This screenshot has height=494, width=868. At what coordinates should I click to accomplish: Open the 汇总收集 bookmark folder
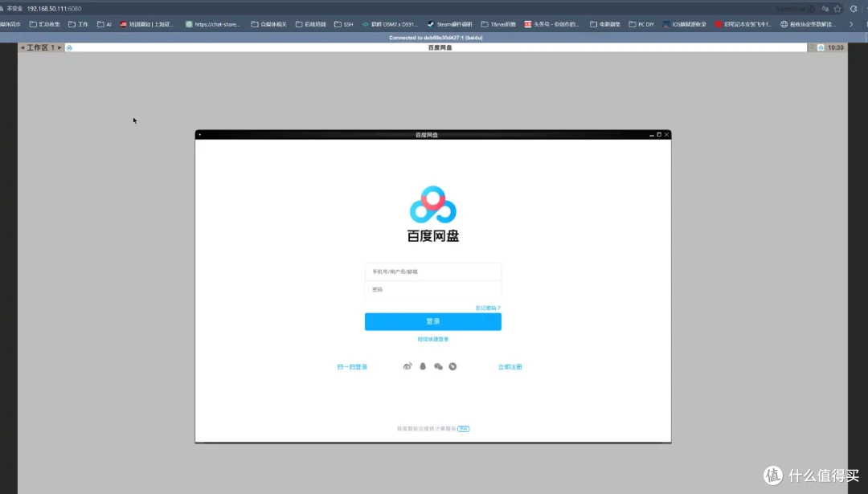point(44,24)
